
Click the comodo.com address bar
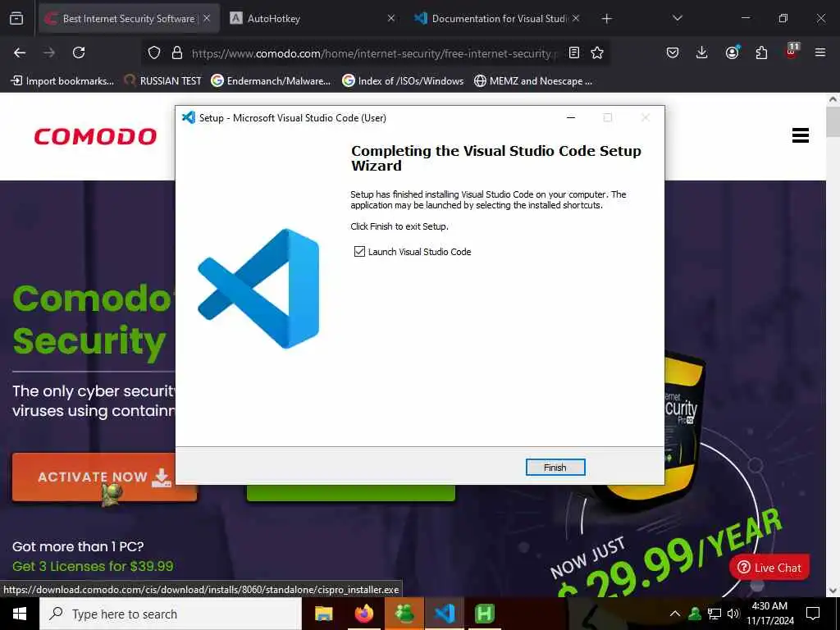point(374,53)
